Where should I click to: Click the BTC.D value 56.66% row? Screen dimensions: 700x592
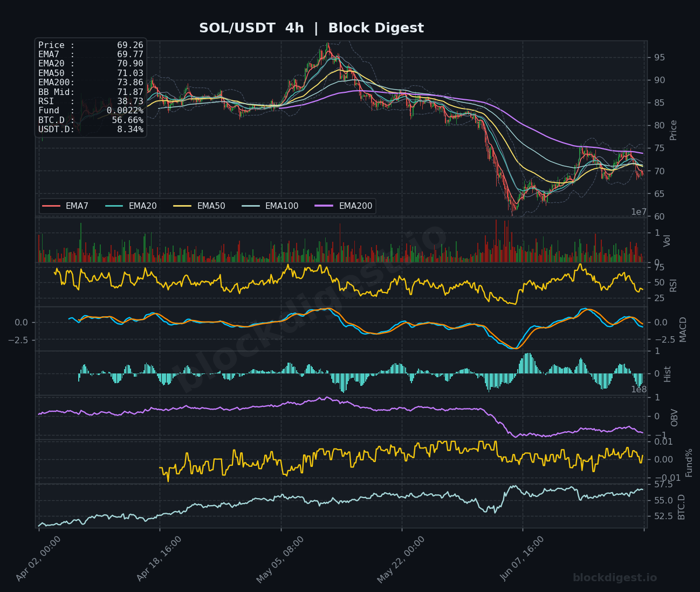point(91,120)
